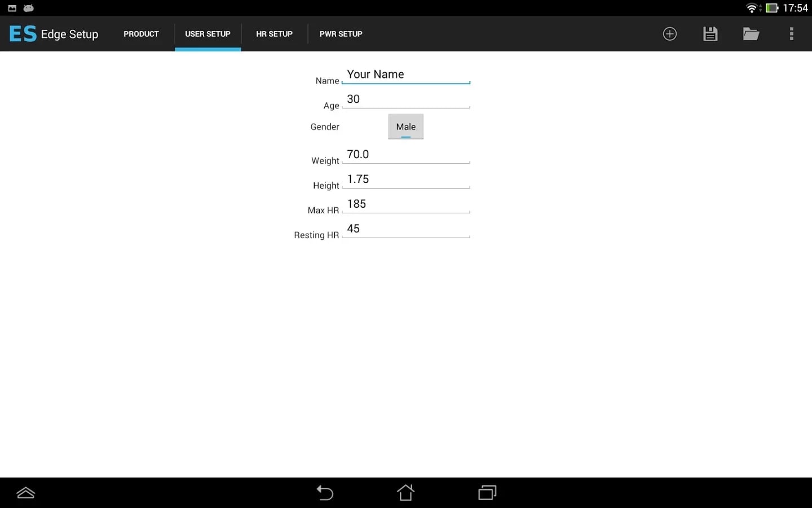Open the HR SETUP tab
The image size is (812, 508).
[x=275, y=34]
